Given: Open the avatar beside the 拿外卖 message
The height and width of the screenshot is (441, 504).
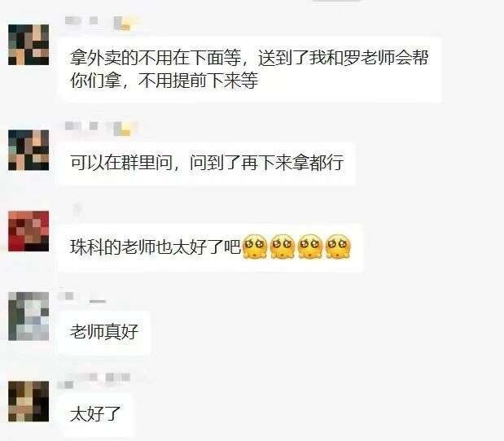Looking at the screenshot, I should click(x=28, y=45).
